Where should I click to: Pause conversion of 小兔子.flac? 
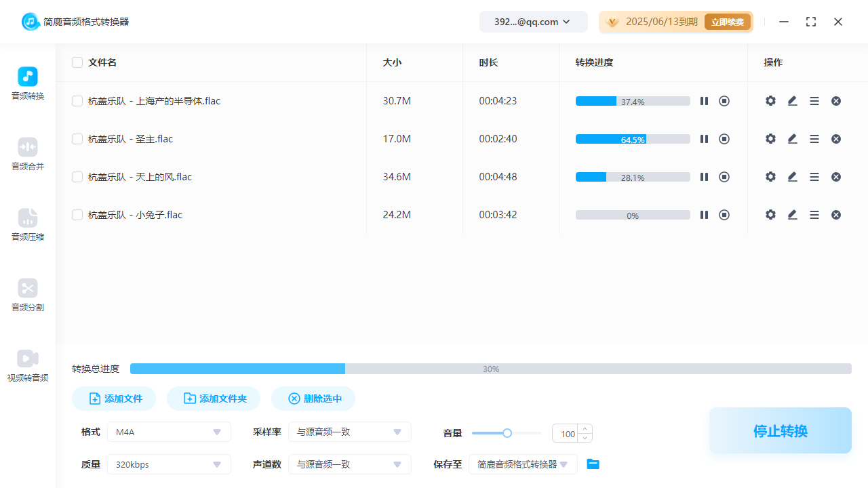click(x=704, y=215)
